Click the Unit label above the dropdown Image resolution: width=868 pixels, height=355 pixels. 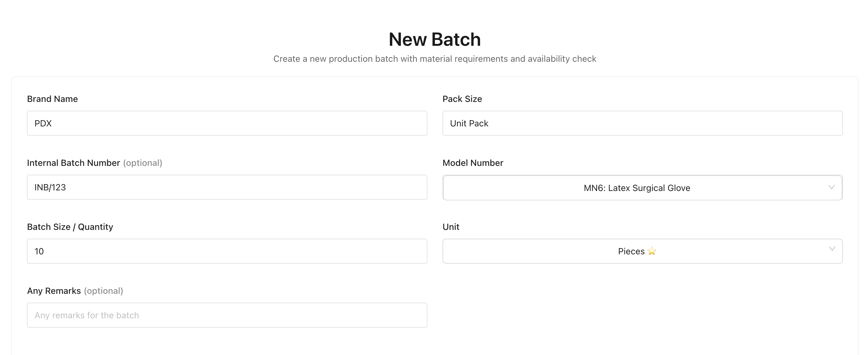click(x=451, y=226)
